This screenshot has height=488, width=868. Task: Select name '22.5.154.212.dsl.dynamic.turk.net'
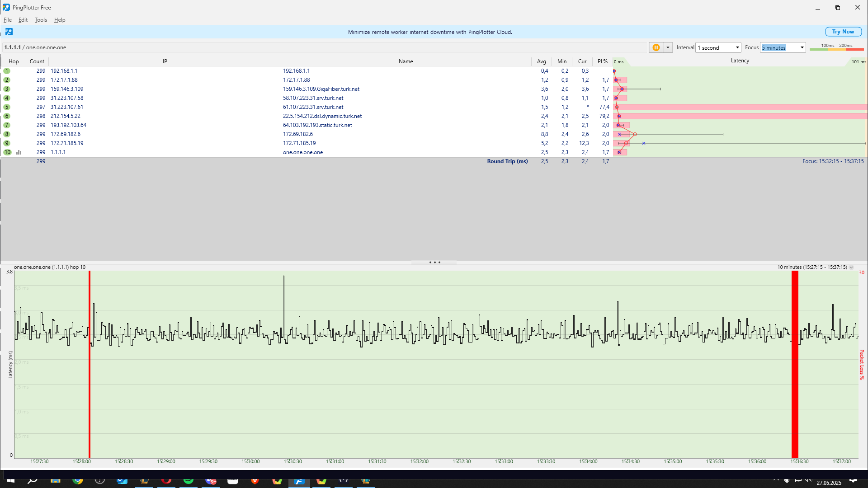pyautogui.click(x=322, y=116)
